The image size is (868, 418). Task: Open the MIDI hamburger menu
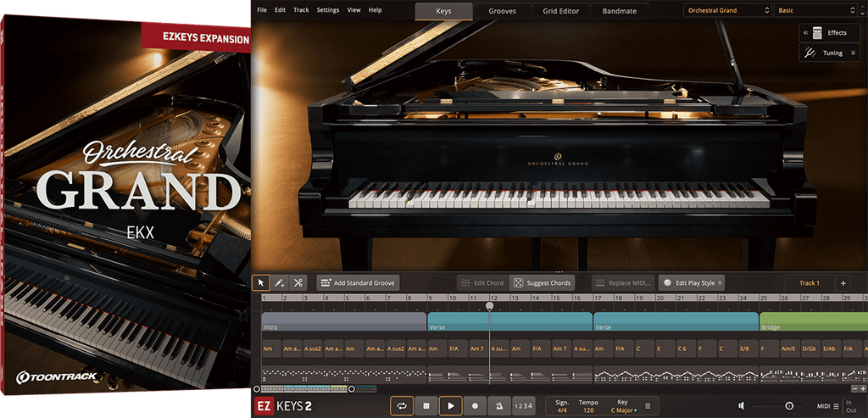pos(836,406)
